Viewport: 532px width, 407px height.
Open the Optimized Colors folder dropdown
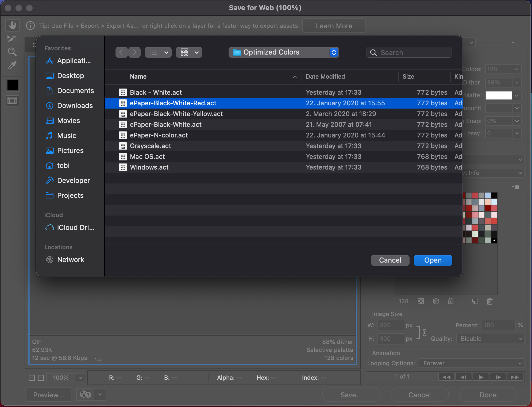click(284, 52)
